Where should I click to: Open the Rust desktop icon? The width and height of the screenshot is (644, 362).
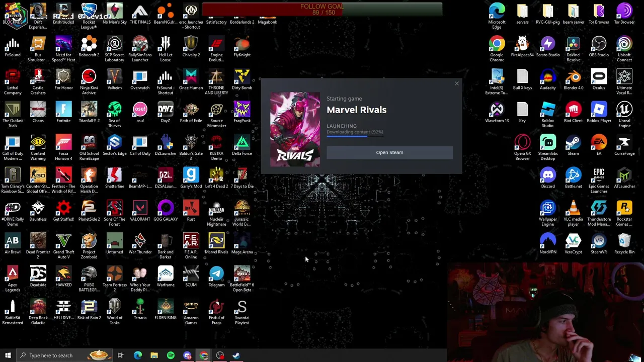191,211
